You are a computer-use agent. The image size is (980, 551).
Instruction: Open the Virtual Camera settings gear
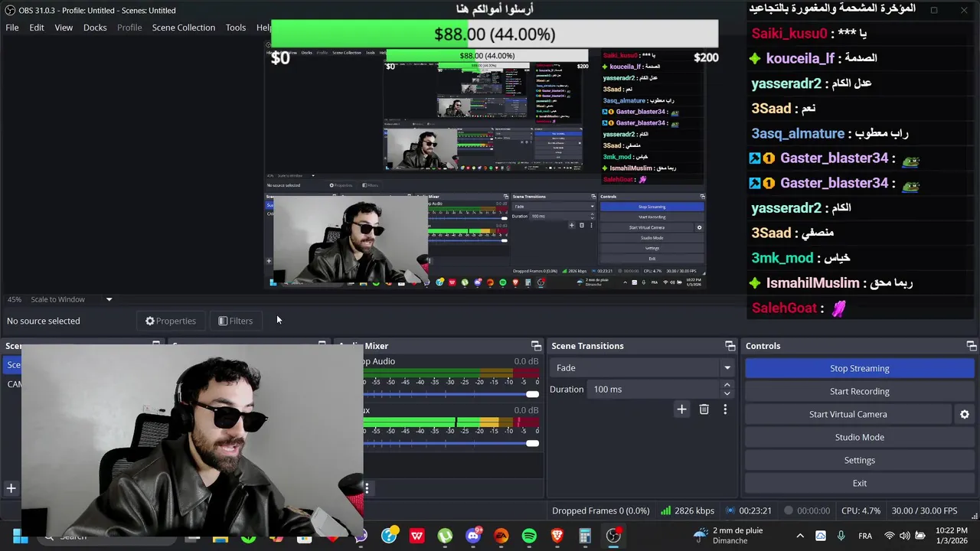[965, 414]
